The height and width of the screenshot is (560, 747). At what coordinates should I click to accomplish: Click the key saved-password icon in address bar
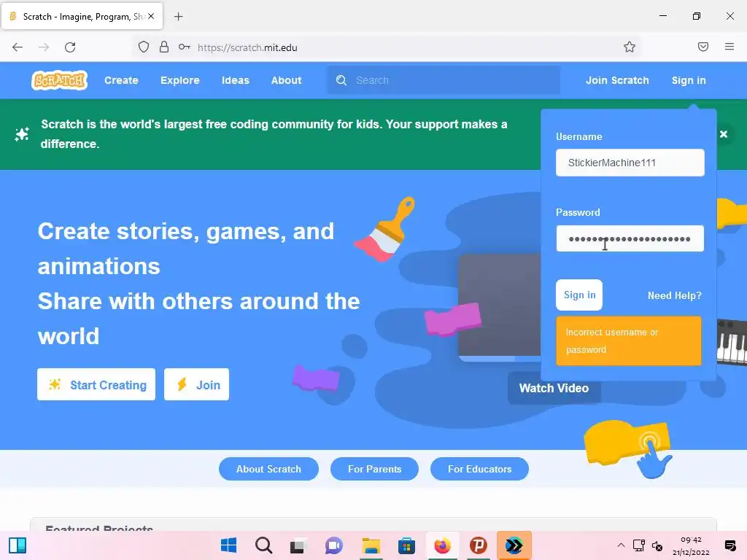click(x=185, y=47)
